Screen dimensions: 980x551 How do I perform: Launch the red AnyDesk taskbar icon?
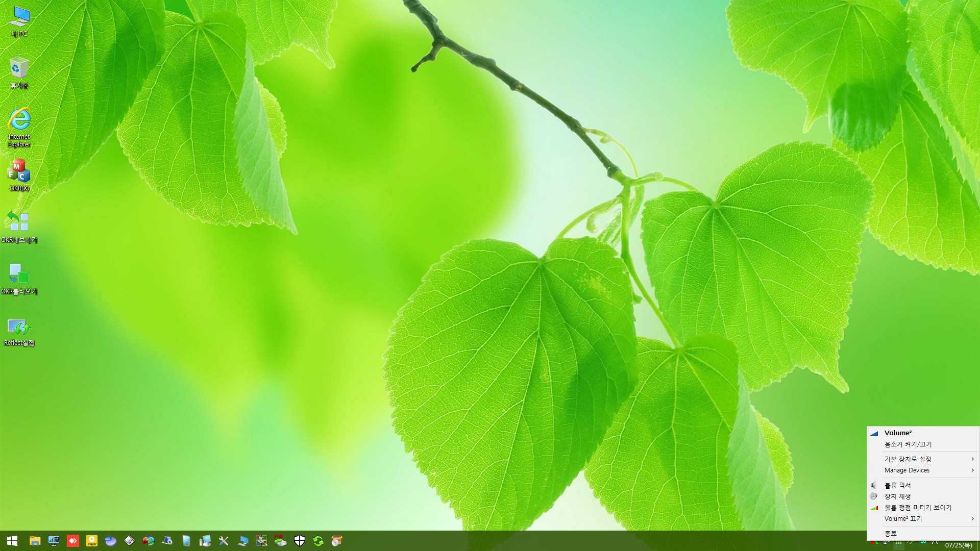(x=73, y=541)
